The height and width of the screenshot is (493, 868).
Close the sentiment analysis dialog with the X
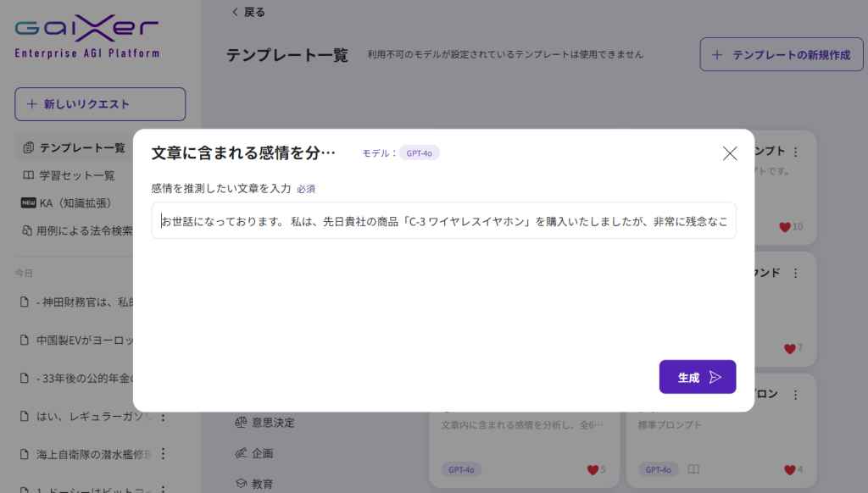(x=729, y=153)
